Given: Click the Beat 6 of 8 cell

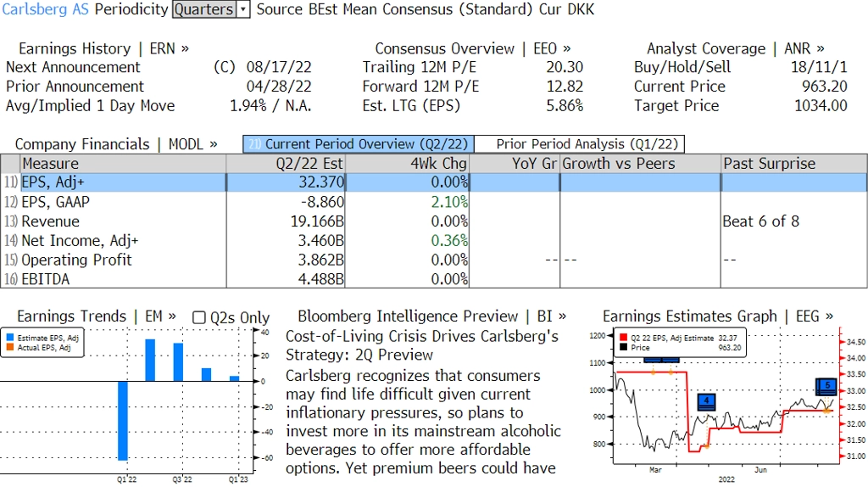Looking at the screenshot, I should click(x=760, y=221).
